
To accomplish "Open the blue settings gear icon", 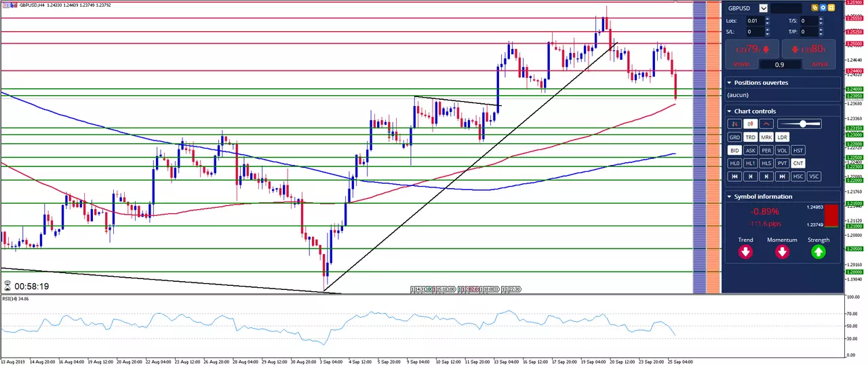I will click(823, 8).
